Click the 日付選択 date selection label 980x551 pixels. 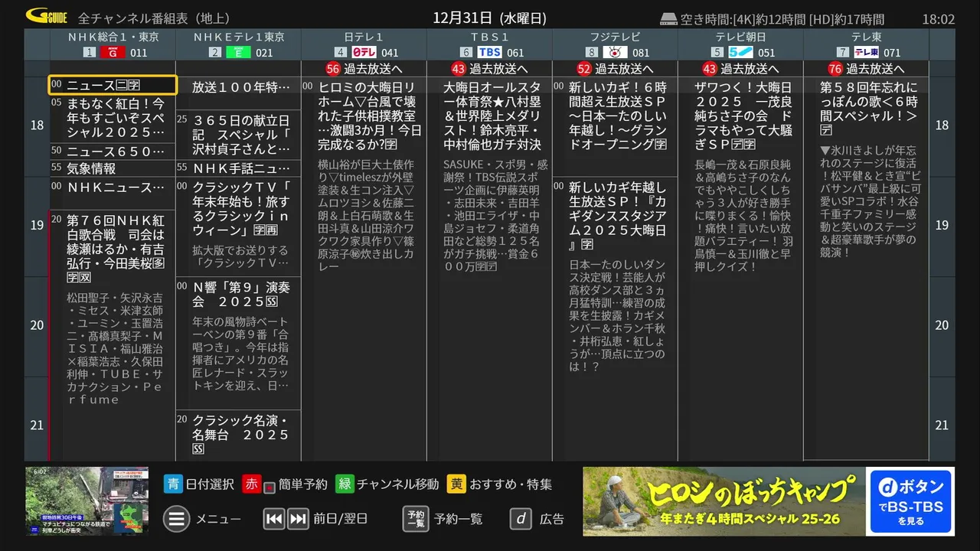pyautogui.click(x=210, y=484)
